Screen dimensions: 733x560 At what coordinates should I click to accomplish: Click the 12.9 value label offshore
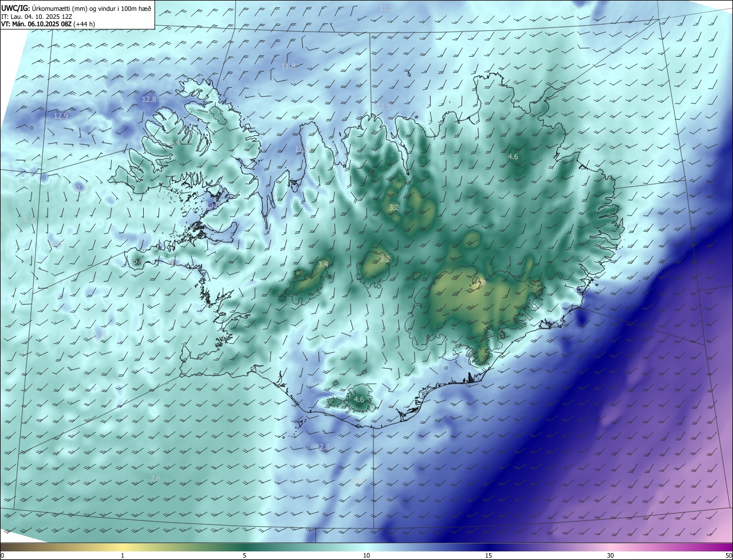[x=61, y=116]
